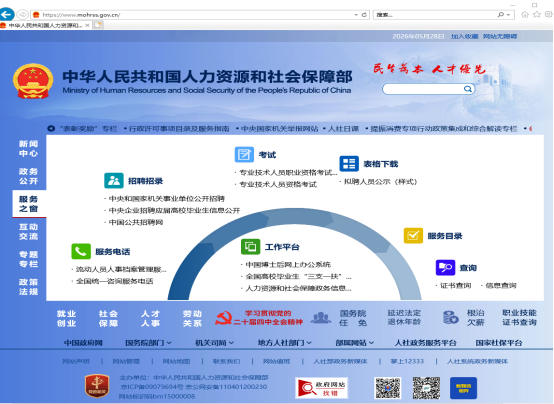Click the 考试 exam icon
The image size is (554, 404).
tap(244, 154)
